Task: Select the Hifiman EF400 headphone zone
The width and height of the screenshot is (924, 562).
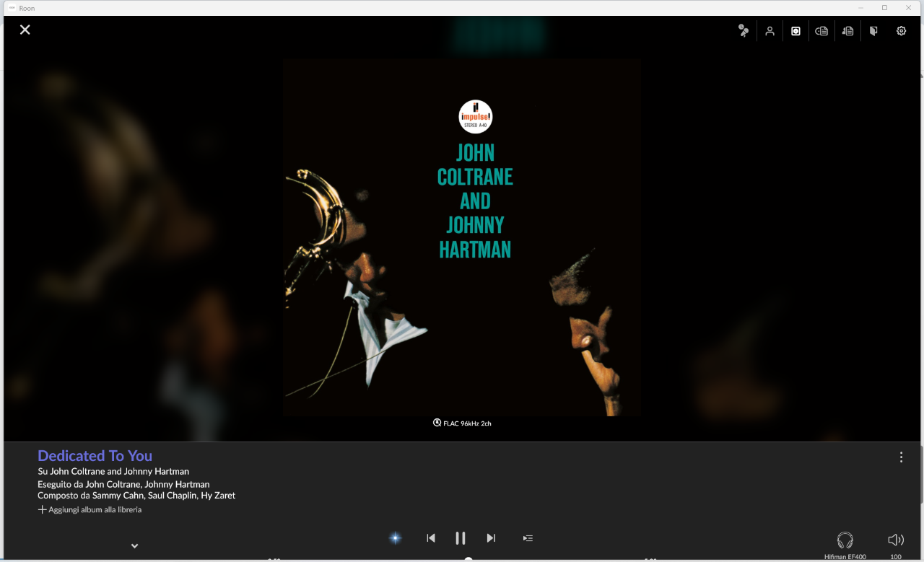Action: pyautogui.click(x=845, y=545)
